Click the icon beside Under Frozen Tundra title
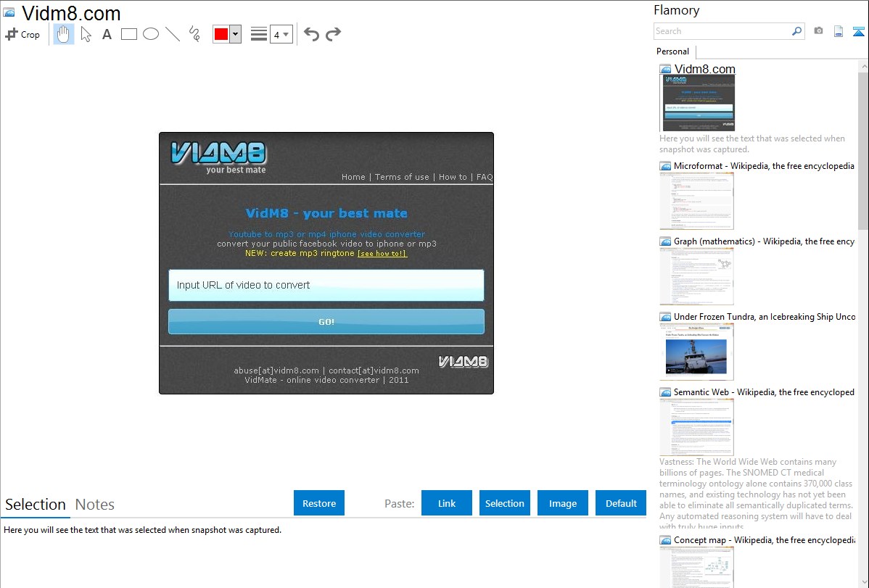Viewport: 869px width, 588px height. 665,317
